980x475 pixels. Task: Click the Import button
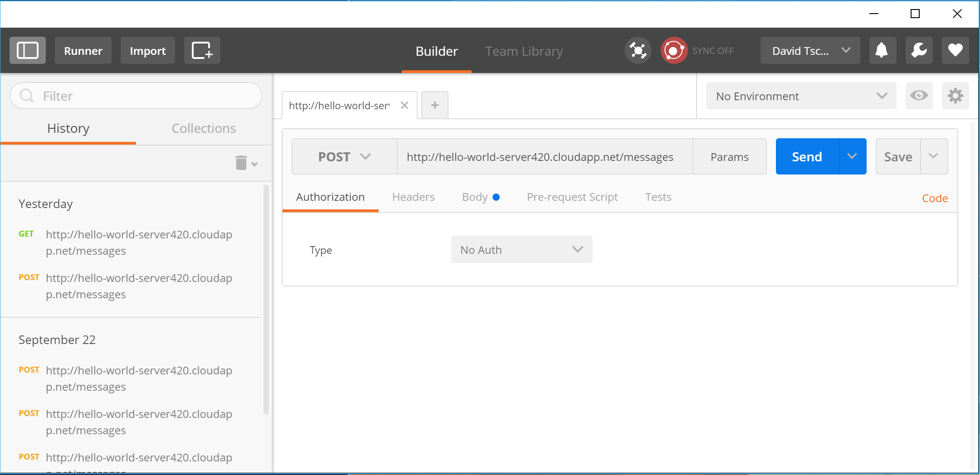coord(148,50)
